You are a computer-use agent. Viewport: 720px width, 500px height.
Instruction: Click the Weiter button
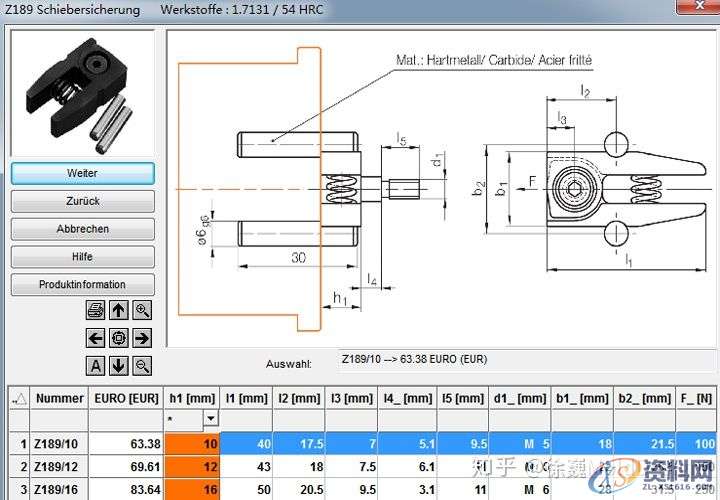pos(83,173)
